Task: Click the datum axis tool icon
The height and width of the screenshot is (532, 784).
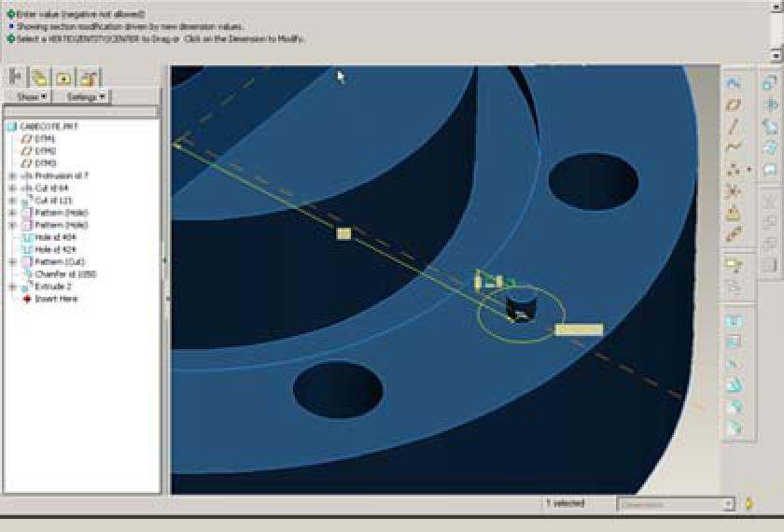Action: (x=734, y=126)
